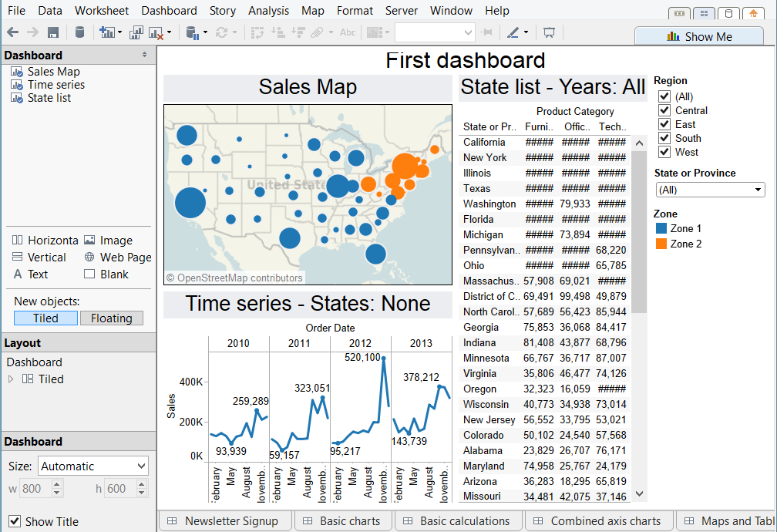Click the Presentation Mode icon
Viewport: 777px width, 532px height.
click(x=549, y=32)
